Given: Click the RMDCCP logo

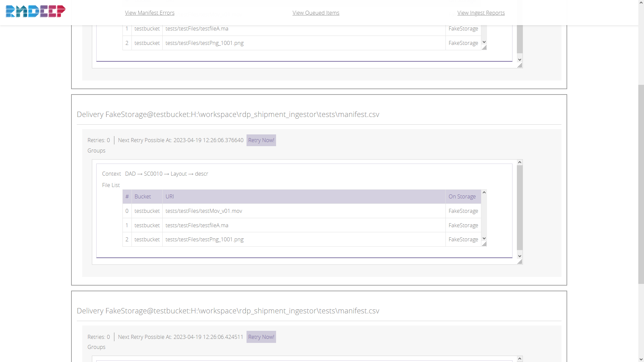Looking at the screenshot, I should 36,11.
